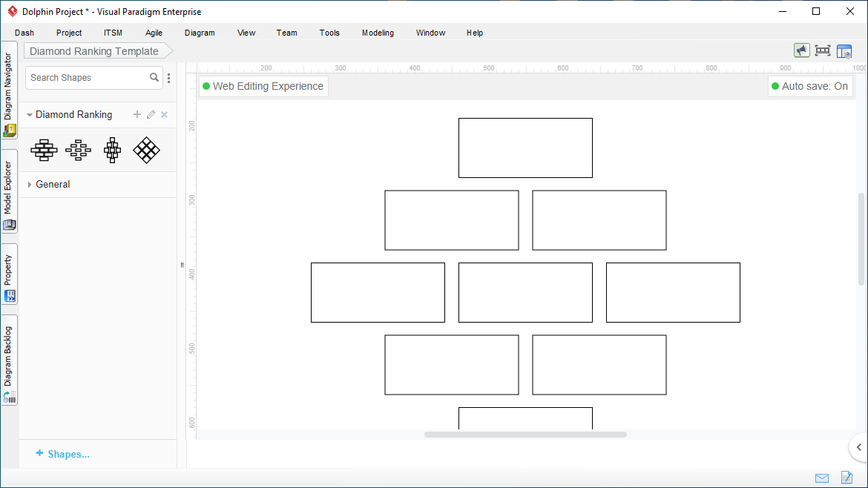Open the Diagram menu
The height and width of the screenshot is (488, 868).
click(200, 33)
